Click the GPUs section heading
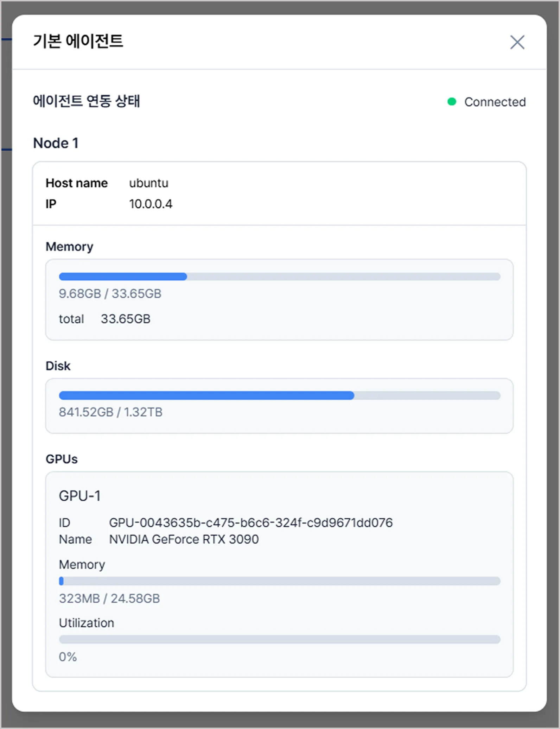The height and width of the screenshot is (729, 560). [62, 459]
